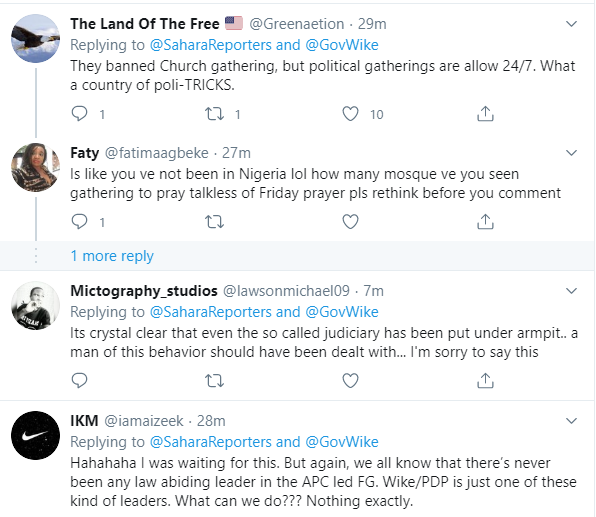Show the 1 more reply
The height and width of the screenshot is (517, 596).
point(112,256)
